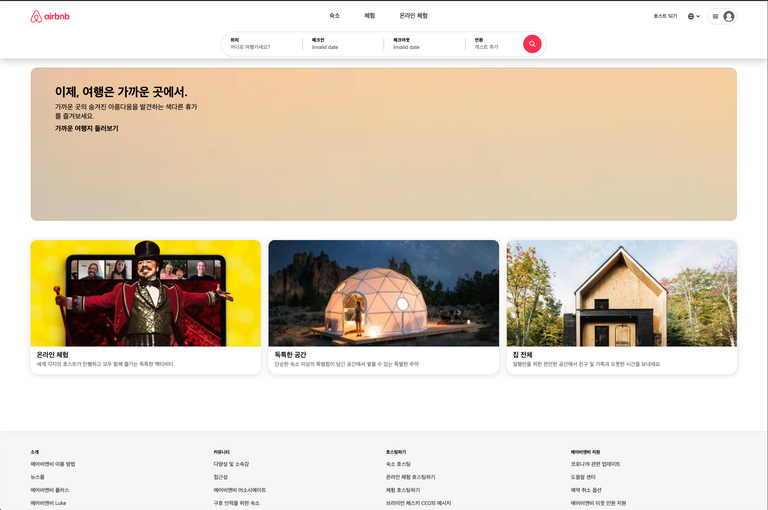This screenshot has width=768, height=510.
Task: Click the 체험 호스팅하기 footer link
Action: (x=403, y=490)
